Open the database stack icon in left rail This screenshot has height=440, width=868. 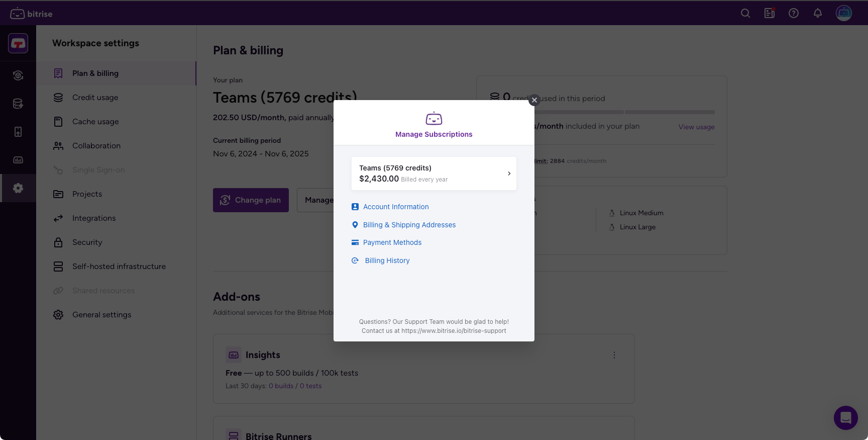click(18, 104)
